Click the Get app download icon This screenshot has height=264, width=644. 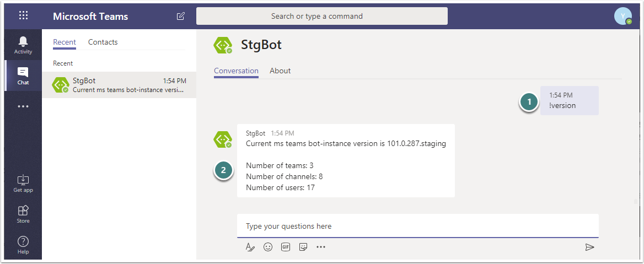pos(23,184)
